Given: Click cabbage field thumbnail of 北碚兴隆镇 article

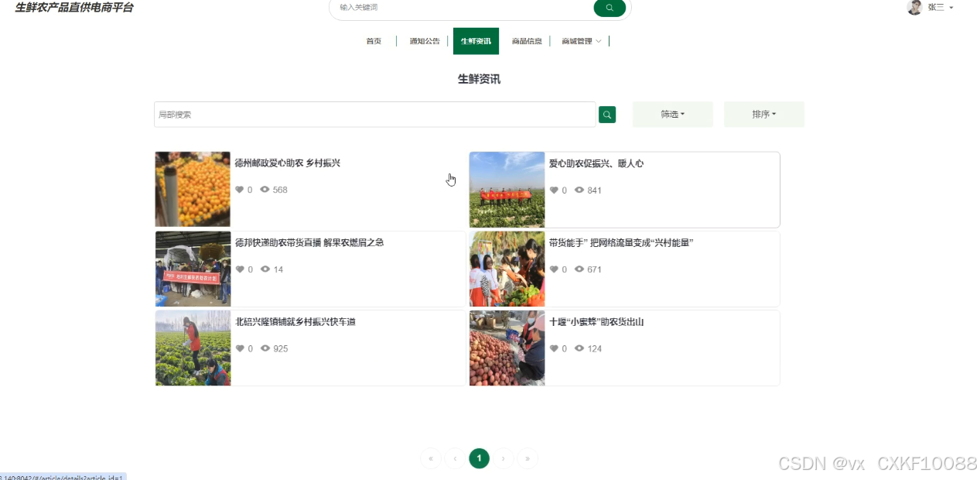Looking at the screenshot, I should click(x=193, y=348).
